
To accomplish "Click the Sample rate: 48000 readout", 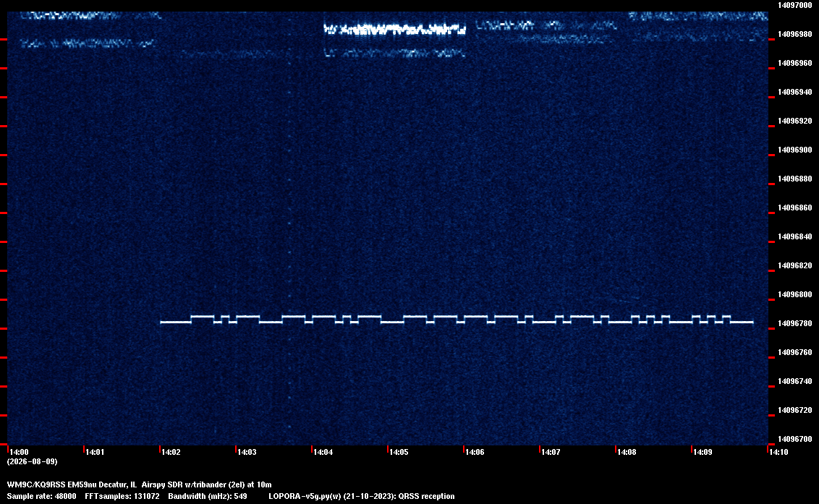I will pos(41,496).
